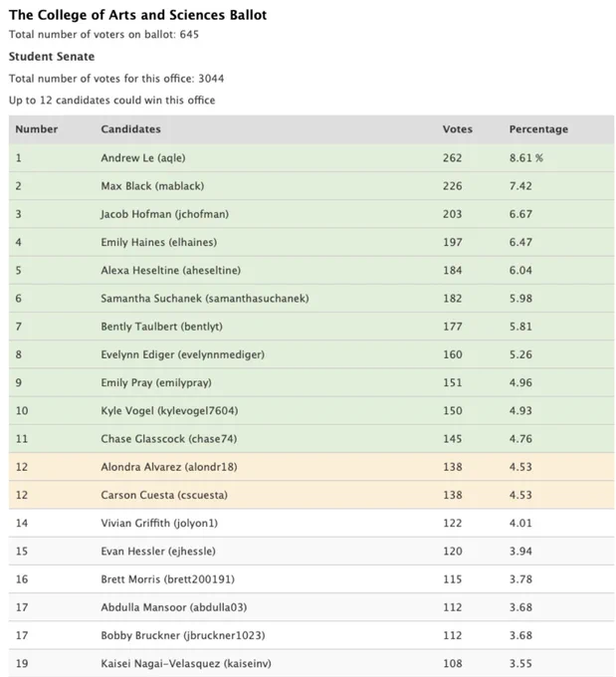Click the Number column header
This screenshot has width=616, height=677.
click(36, 129)
